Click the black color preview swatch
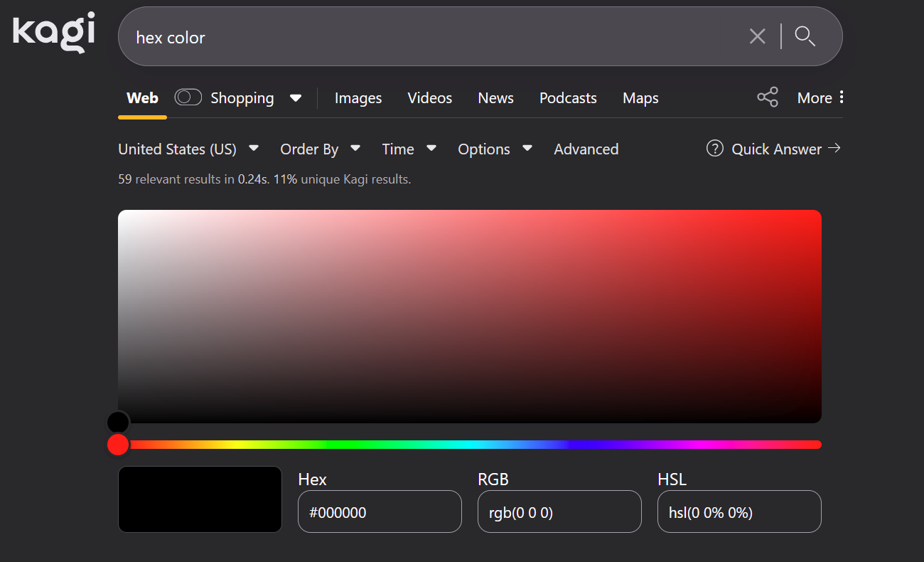 pyautogui.click(x=200, y=499)
